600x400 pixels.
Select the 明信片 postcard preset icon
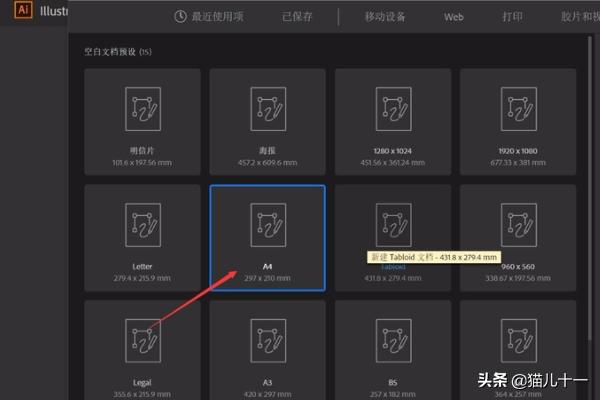(143, 109)
